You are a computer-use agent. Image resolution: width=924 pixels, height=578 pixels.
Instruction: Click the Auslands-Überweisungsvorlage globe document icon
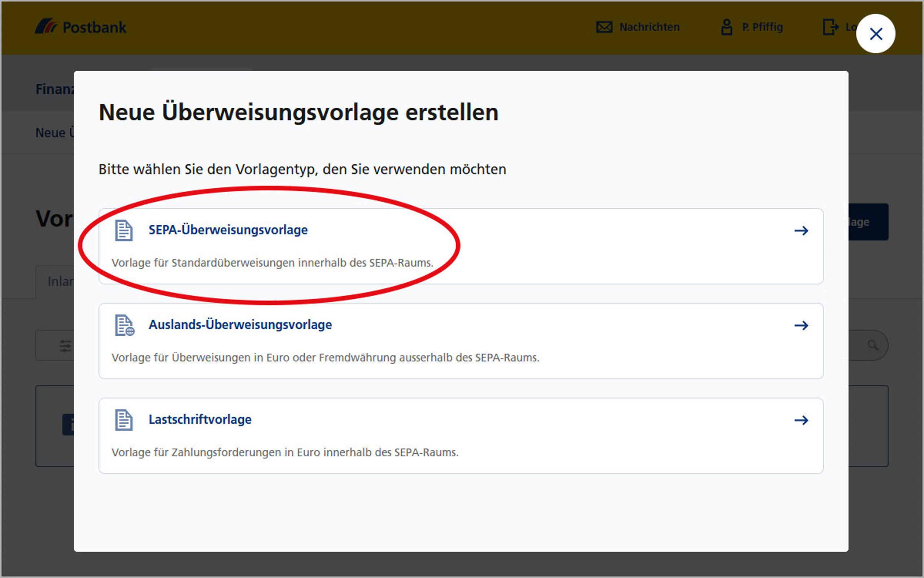tap(125, 325)
